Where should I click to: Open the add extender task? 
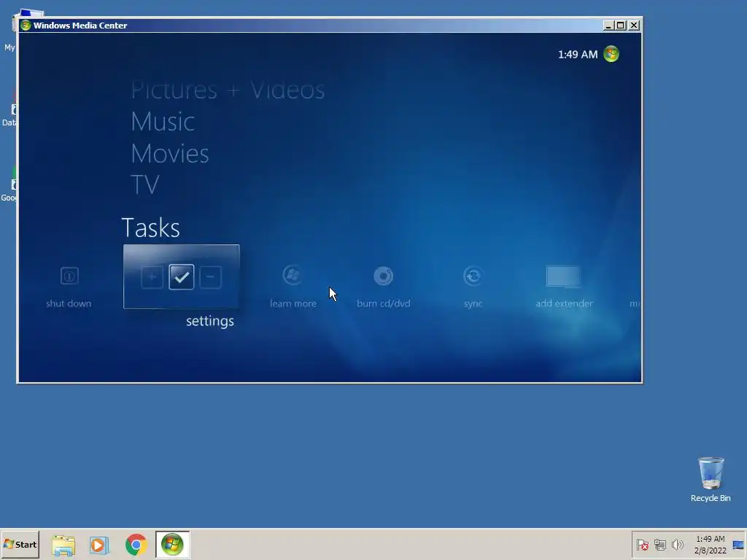tap(564, 276)
